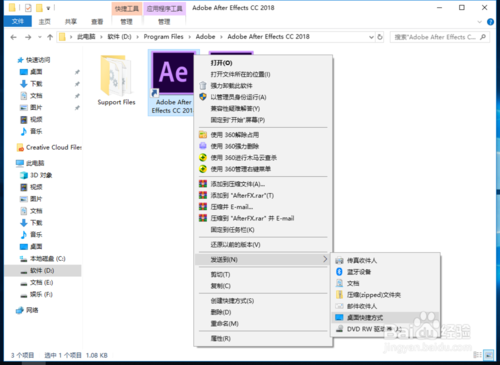Click Adobe in the address breadcrumb

point(205,37)
